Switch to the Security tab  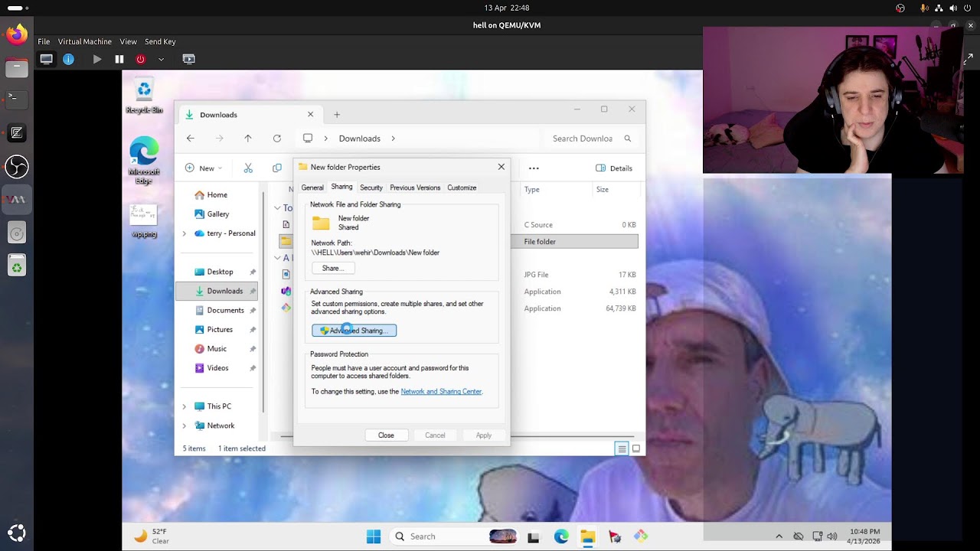click(371, 187)
